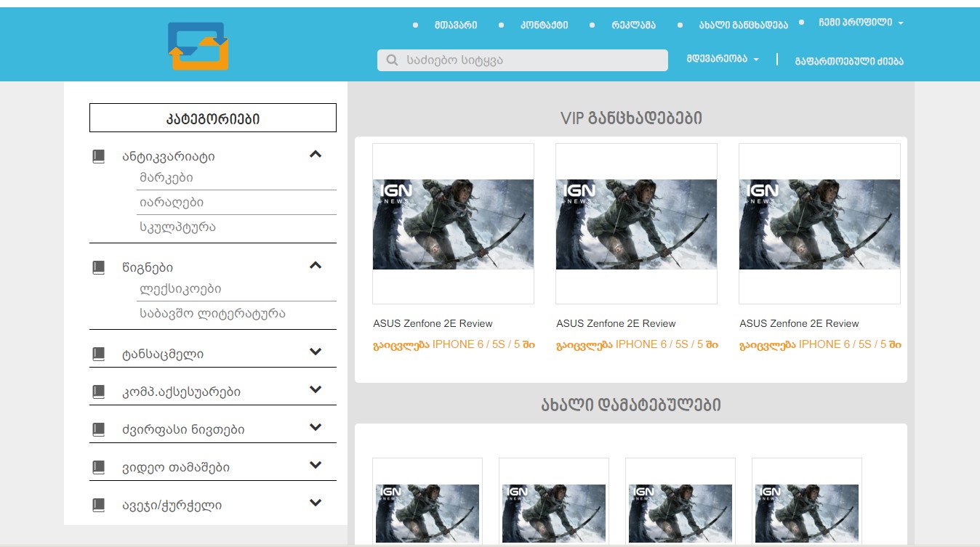Click the book icon next to ანტიკვარიატი
This screenshot has height=547, width=980.
click(99, 156)
